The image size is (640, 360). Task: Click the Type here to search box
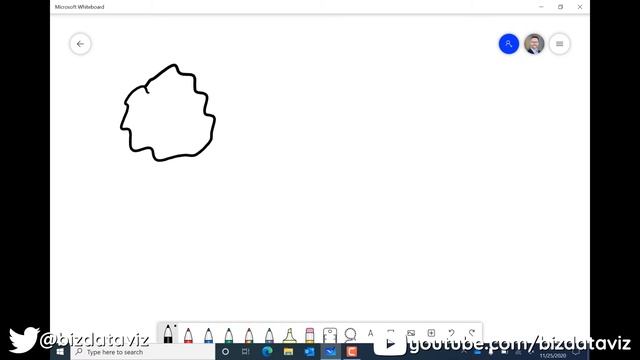click(x=142, y=352)
